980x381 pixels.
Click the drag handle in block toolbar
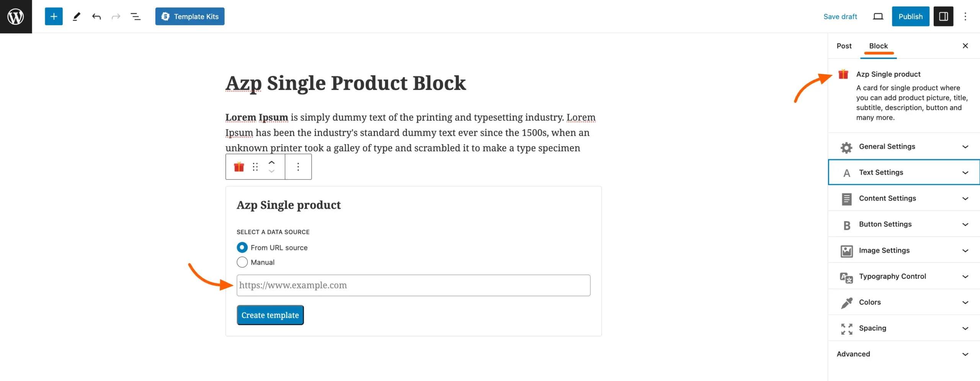tap(255, 167)
